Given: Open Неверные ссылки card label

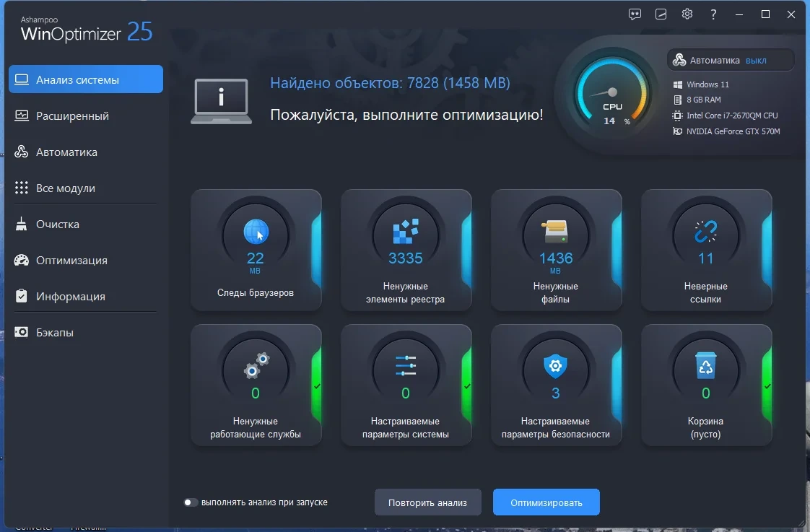Looking at the screenshot, I should (x=705, y=293).
